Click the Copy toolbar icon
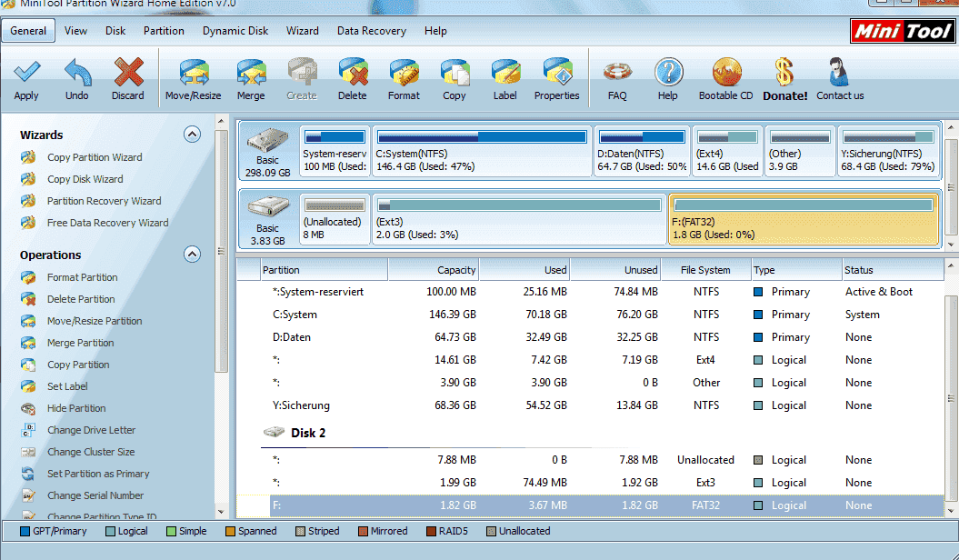This screenshot has height=560, width=959. coord(455,72)
